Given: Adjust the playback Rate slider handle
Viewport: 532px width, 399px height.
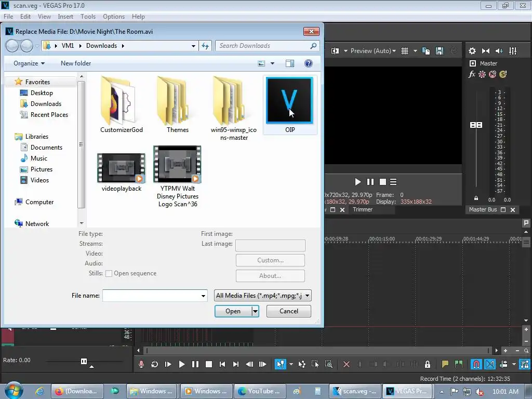Looking at the screenshot, I should coord(84,361).
